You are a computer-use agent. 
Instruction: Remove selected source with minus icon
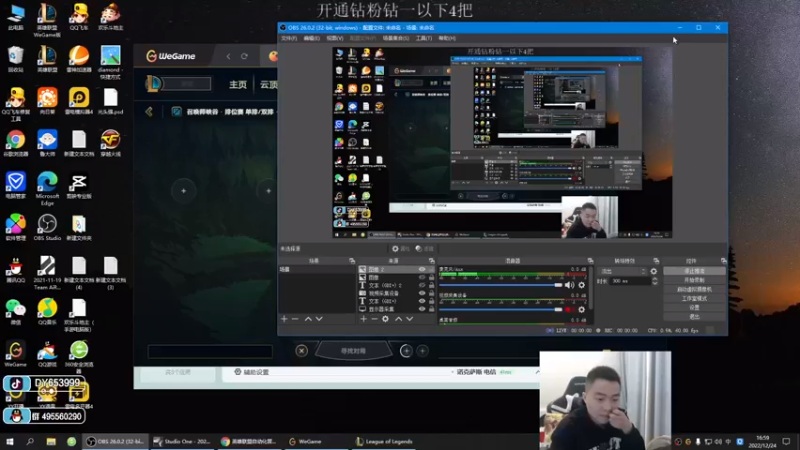tap(374, 319)
